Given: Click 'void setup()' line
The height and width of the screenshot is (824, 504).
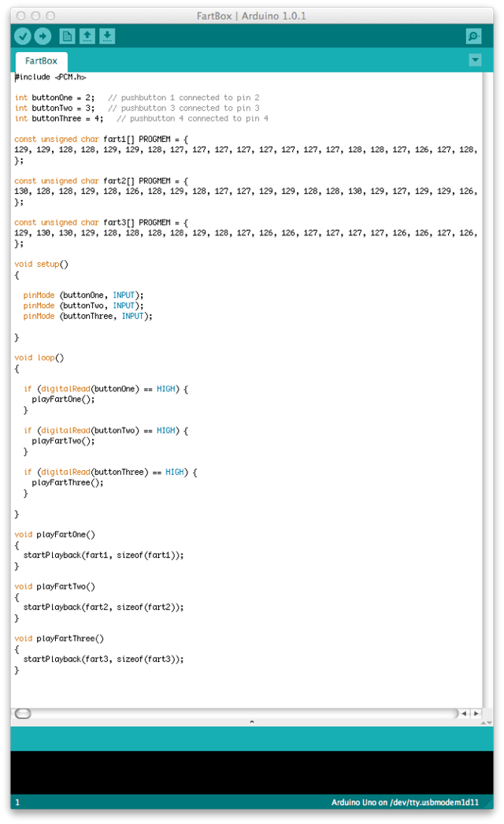Looking at the screenshot, I should tap(42, 264).
